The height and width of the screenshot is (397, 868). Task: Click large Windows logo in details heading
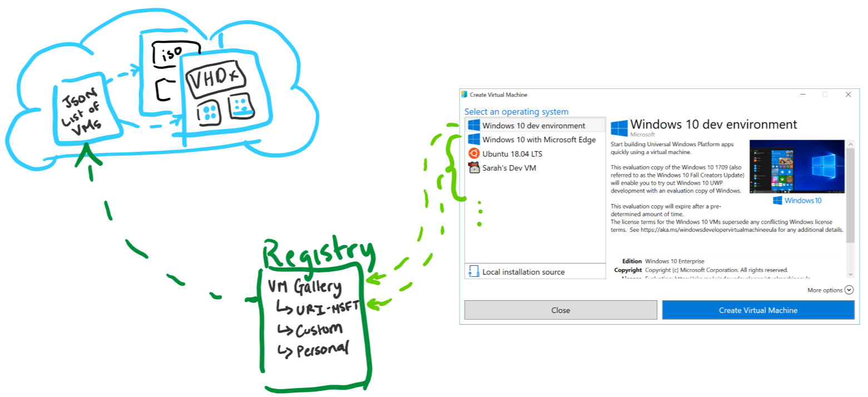click(x=619, y=127)
